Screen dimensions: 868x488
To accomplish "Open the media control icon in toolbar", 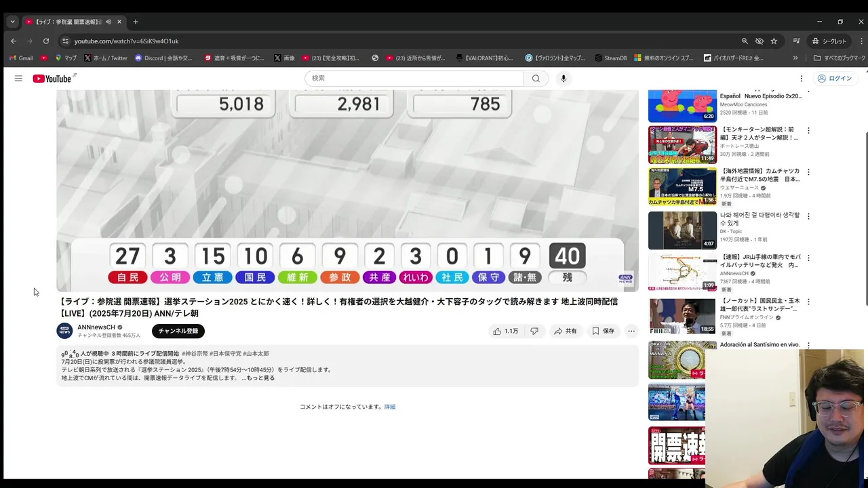I will point(797,41).
